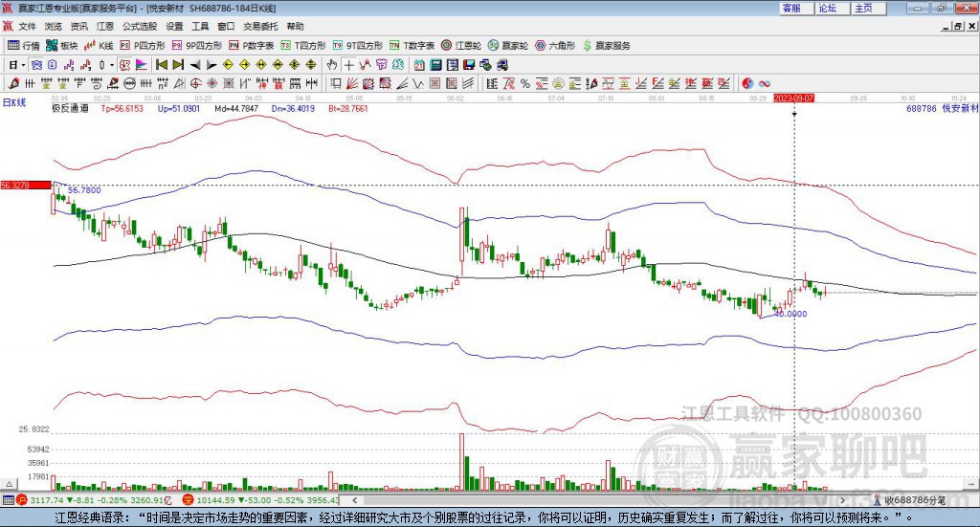This screenshot has width=980, height=527.
Task: Open the 赢家轮 wheel tool
Action: click(508, 46)
